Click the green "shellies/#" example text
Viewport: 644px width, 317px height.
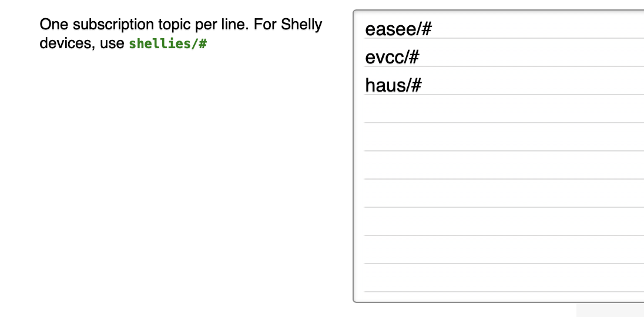pos(167,43)
